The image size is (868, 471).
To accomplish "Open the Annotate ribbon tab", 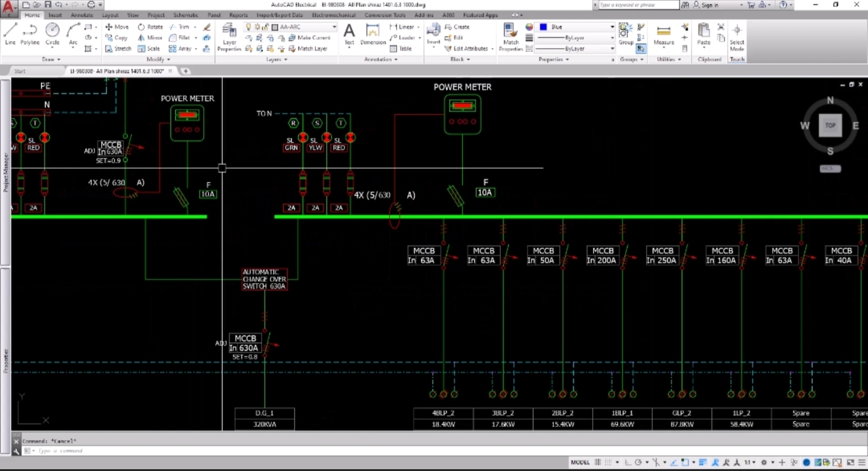I will point(82,15).
